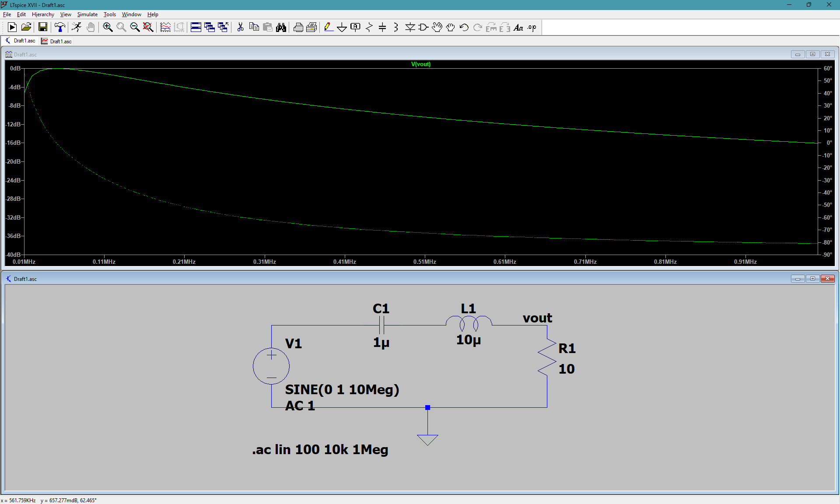Open the File menu
This screenshot has height=504, width=840.
click(x=7, y=14)
